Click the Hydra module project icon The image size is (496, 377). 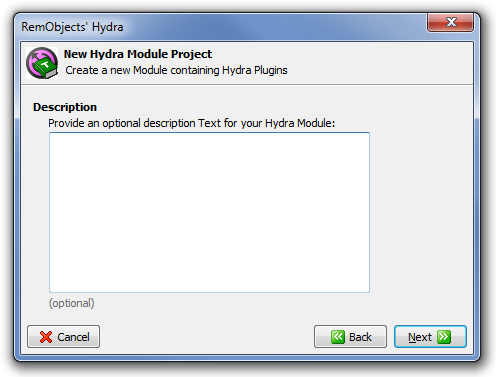[x=42, y=63]
